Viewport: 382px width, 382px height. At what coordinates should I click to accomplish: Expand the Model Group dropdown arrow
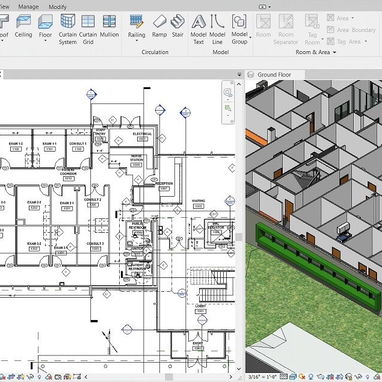coord(250,37)
